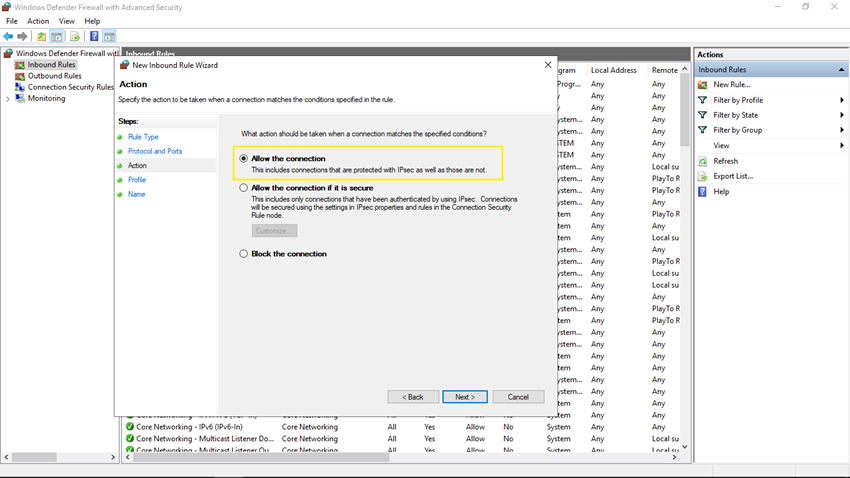Click the Filter by State funnel icon
850x478 pixels.
point(703,115)
